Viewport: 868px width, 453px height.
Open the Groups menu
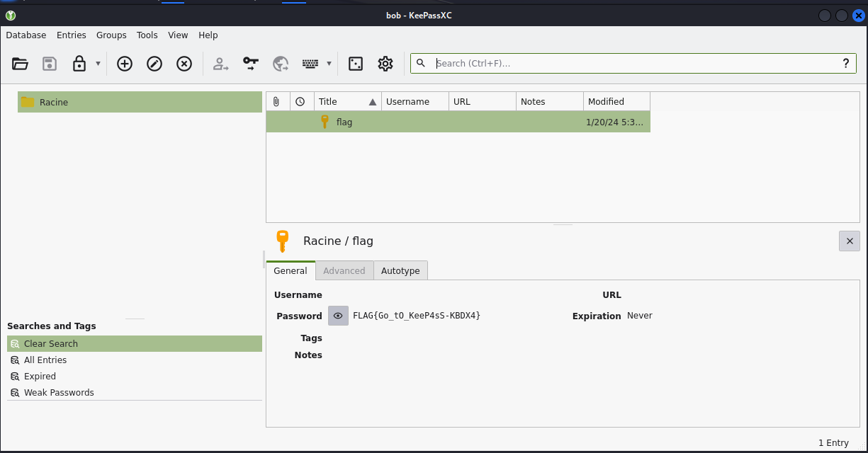pyautogui.click(x=111, y=35)
